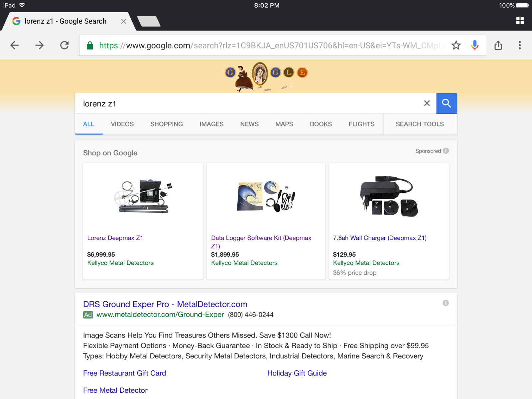
Task: Bookmark this page with the star
Action: coord(456,45)
